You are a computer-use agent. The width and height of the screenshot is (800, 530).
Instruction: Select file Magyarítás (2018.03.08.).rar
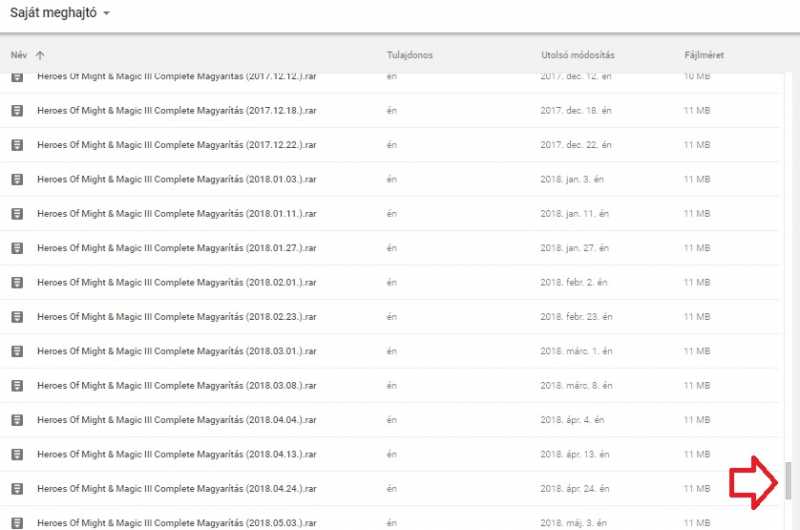(177, 386)
